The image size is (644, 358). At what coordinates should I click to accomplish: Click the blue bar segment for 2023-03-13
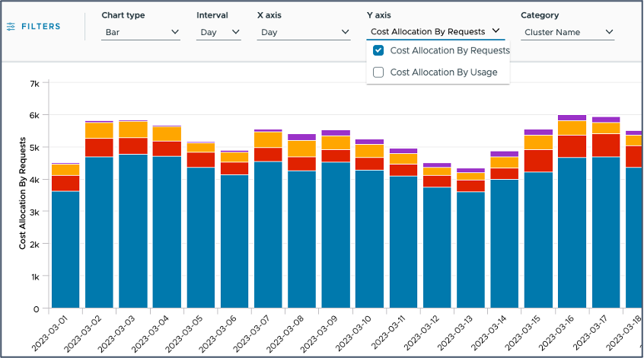pos(470,250)
